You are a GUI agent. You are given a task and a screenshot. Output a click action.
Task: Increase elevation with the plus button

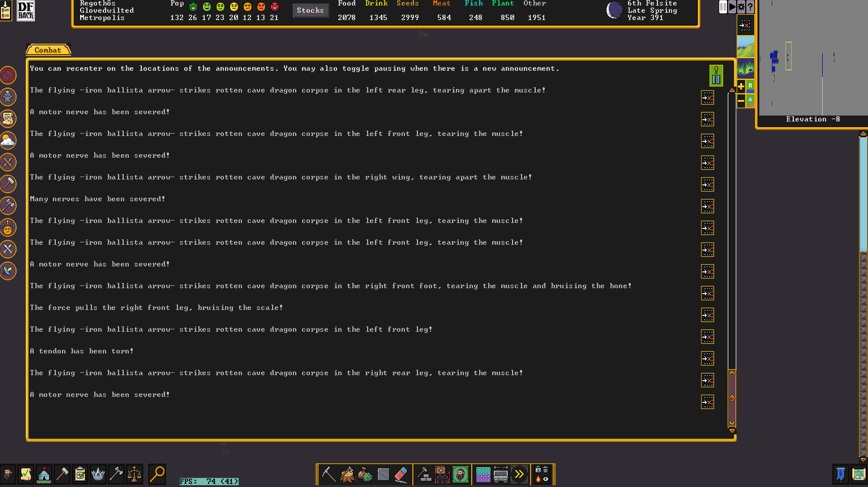[741, 86]
